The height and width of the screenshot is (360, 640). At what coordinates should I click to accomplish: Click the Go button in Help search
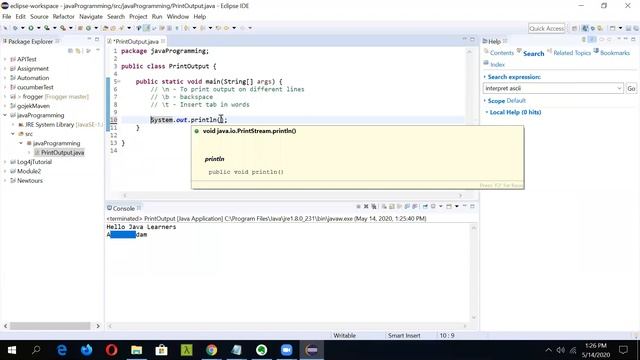coord(631,88)
